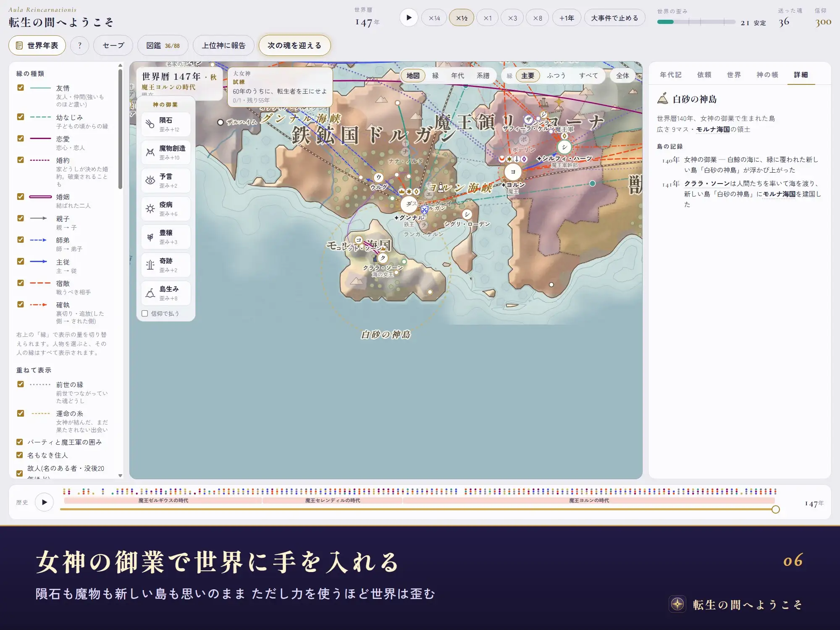Click the 上位神に報告 button
This screenshot has width=840, height=630.
[x=223, y=45]
